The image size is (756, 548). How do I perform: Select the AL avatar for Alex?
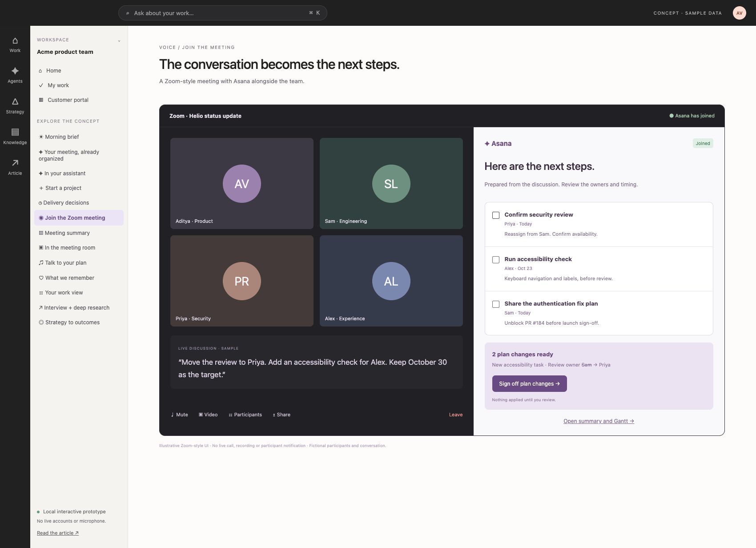coord(391,281)
